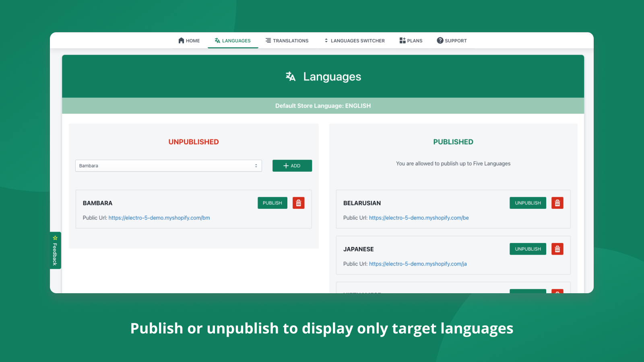
Task: Open the Support tab
Action: [x=452, y=41]
